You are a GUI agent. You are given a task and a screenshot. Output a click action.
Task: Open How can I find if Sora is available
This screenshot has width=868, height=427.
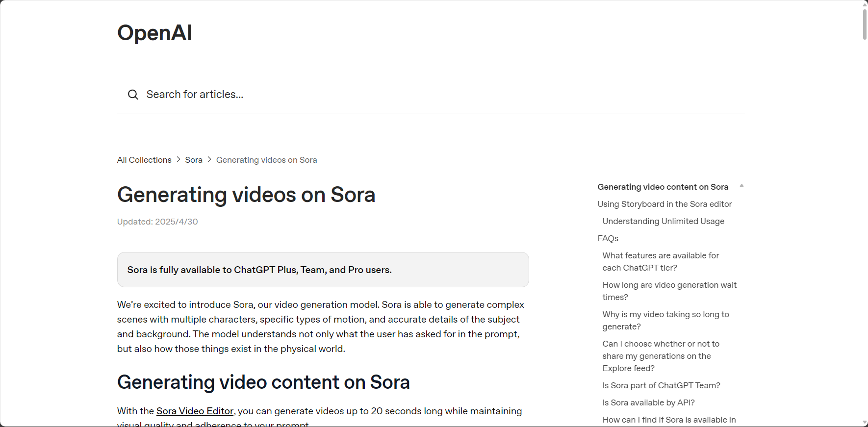coord(669,420)
